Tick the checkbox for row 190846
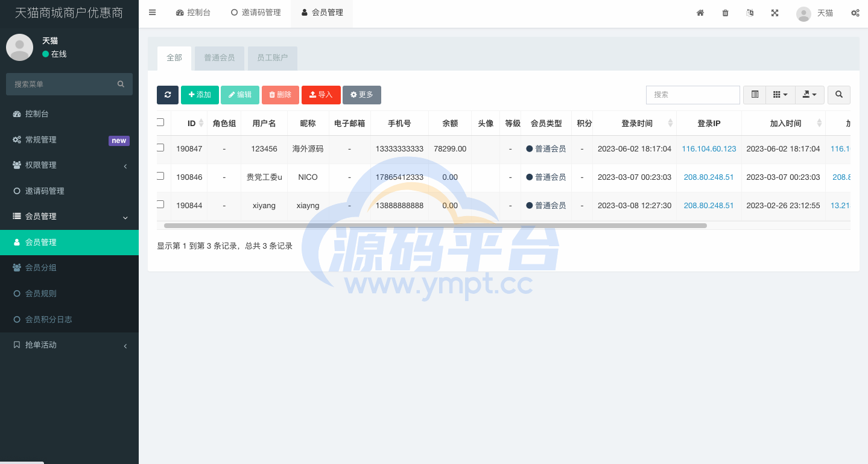 pos(160,176)
